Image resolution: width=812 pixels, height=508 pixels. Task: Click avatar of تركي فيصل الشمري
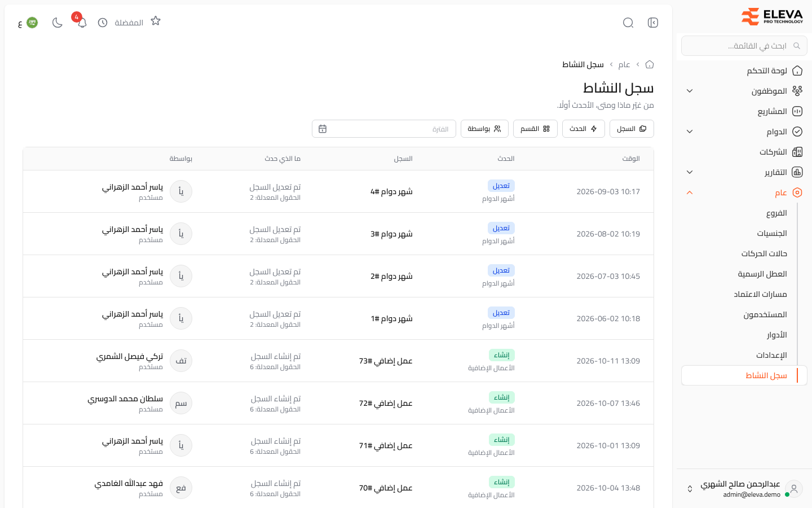[181, 361]
